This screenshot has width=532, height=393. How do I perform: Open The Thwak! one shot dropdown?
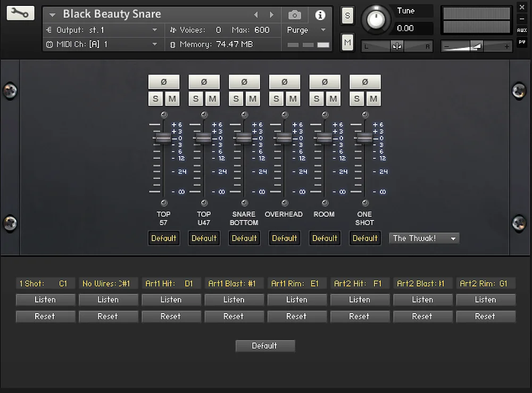424,239
